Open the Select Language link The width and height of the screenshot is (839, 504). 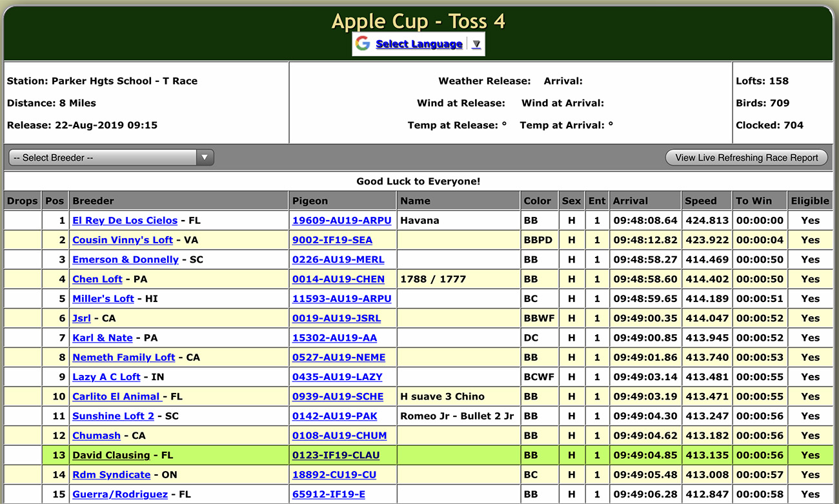[x=419, y=44]
